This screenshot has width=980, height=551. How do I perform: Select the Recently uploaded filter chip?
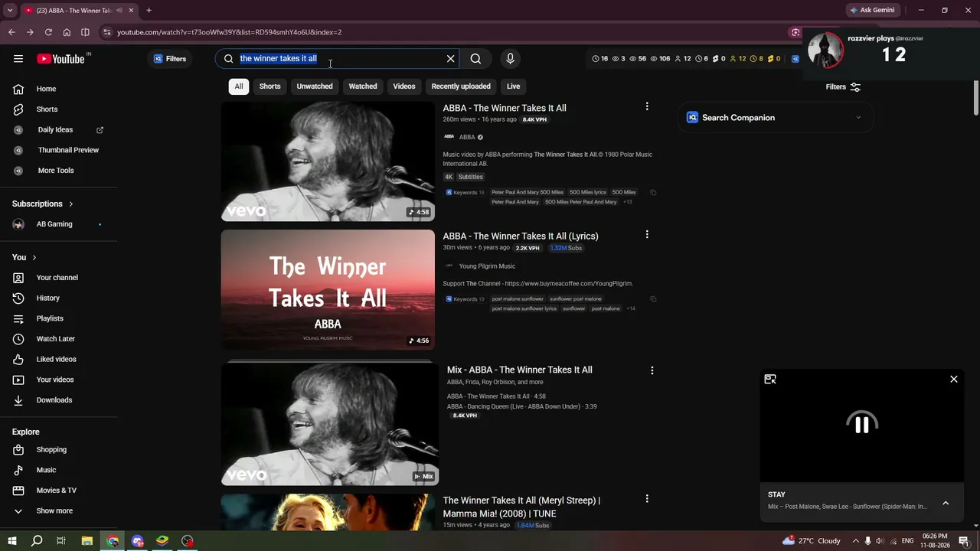(461, 86)
